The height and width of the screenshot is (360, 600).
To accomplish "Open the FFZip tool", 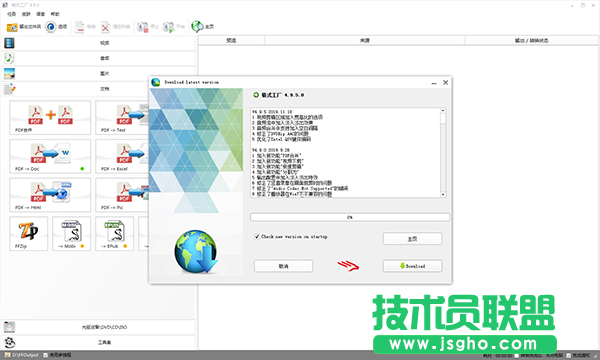I will pos(29,233).
